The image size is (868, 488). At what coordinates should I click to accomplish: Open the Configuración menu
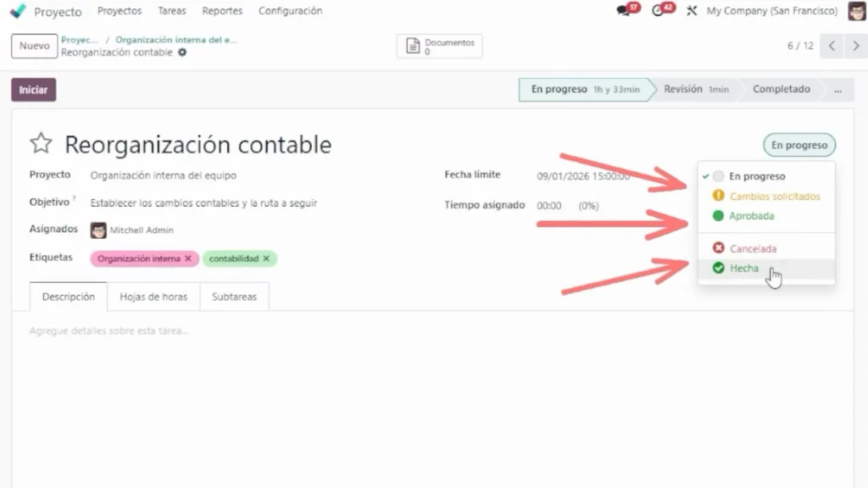pyautogui.click(x=290, y=11)
